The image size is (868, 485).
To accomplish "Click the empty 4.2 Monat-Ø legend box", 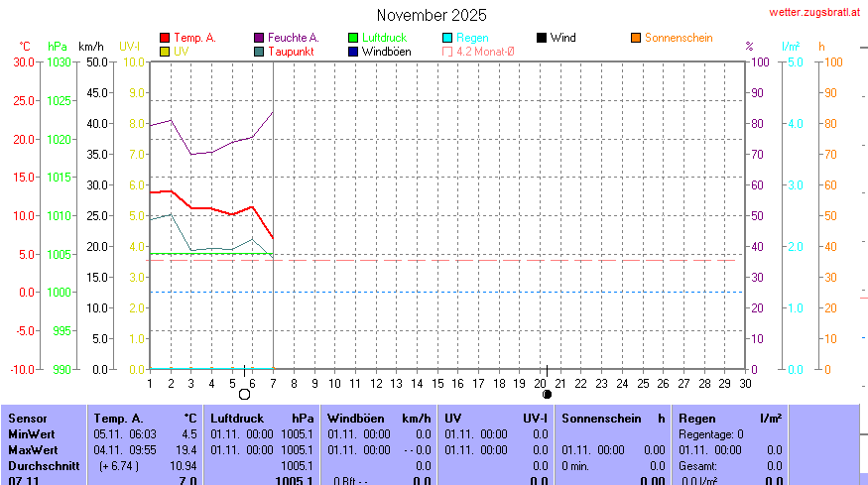I will [447, 51].
